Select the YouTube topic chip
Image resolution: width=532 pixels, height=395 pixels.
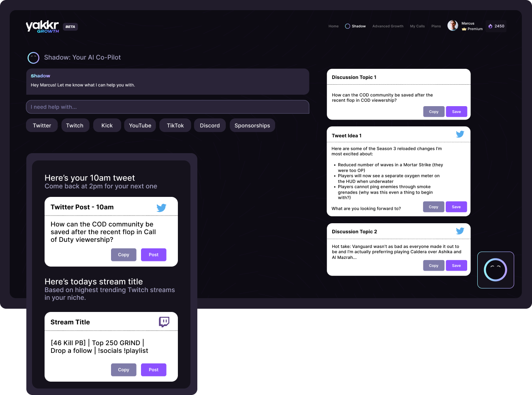point(140,126)
